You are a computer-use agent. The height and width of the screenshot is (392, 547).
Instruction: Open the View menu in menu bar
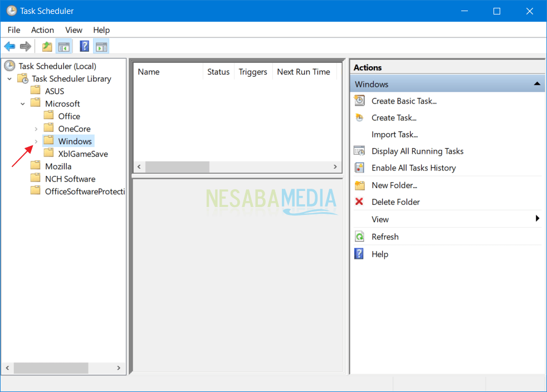(x=74, y=30)
